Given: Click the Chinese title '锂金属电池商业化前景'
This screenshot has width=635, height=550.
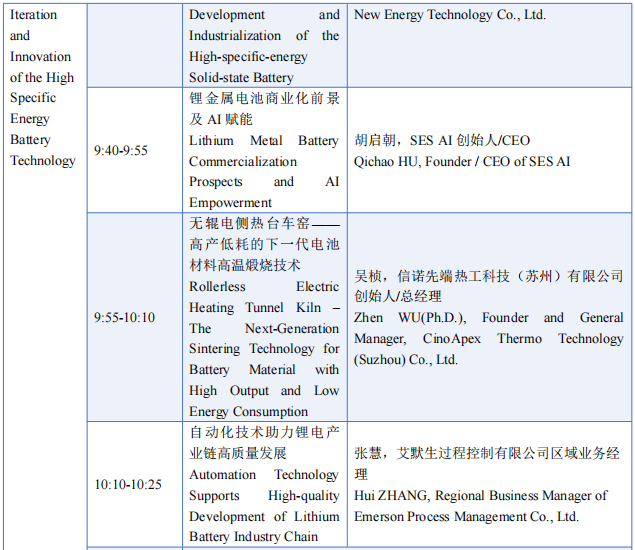Looking at the screenshot, I should pos(264,99).
